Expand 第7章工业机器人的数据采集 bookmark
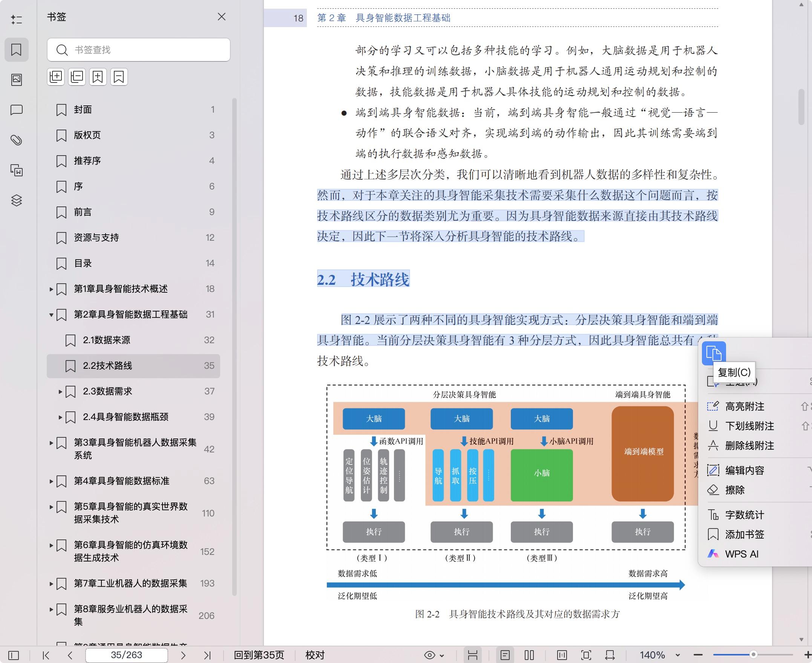812x663 pixels. (x=51, y=584)
